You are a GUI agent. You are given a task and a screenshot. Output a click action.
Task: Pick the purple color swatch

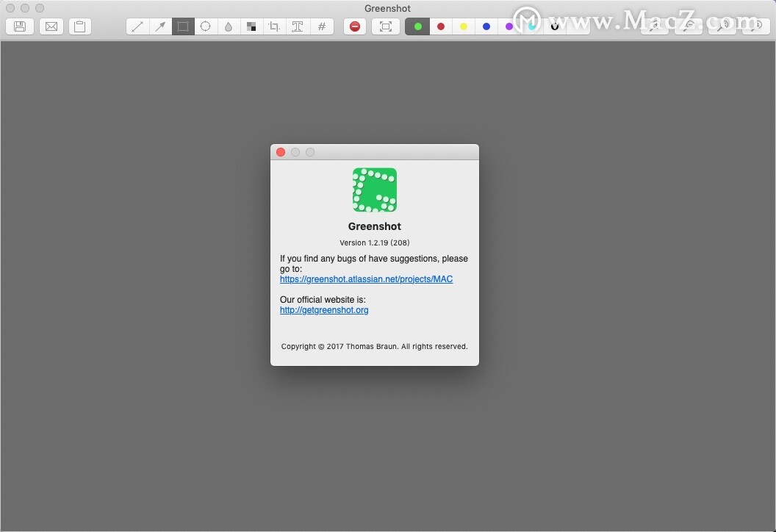(509, 26)
